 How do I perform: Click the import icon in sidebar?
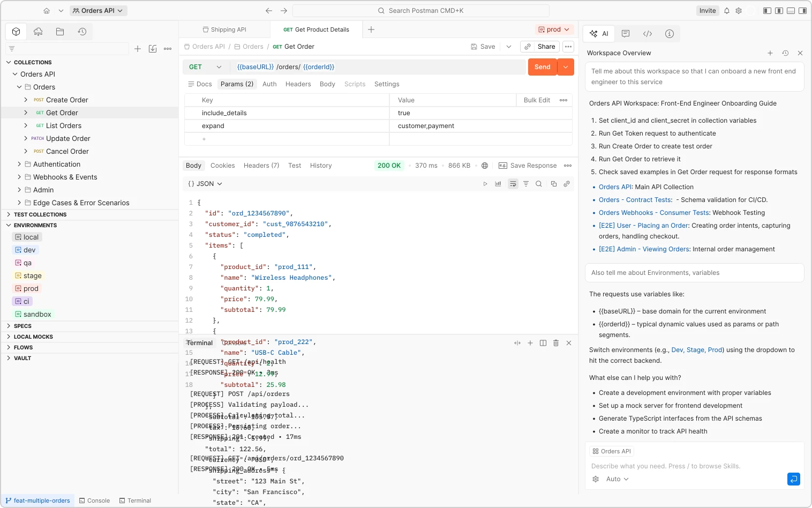tap(153, 49)
